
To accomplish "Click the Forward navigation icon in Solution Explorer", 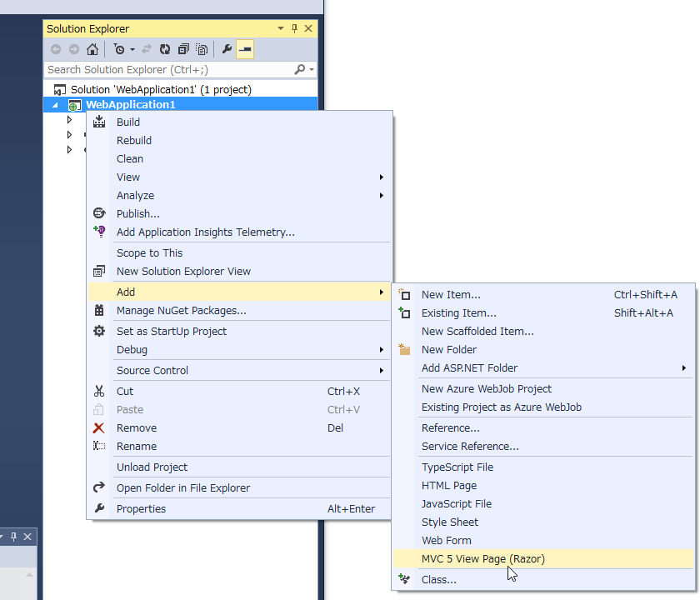I will click(74, 49).
